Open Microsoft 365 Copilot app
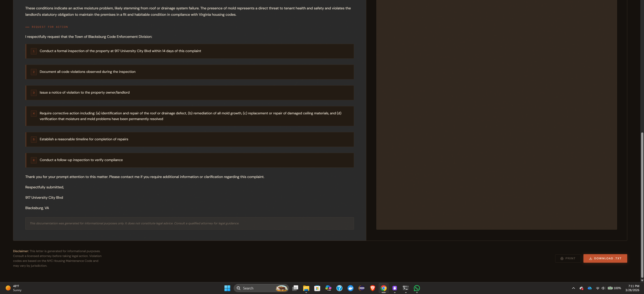Viewport: 644px width, 294px height. (328, 288)
